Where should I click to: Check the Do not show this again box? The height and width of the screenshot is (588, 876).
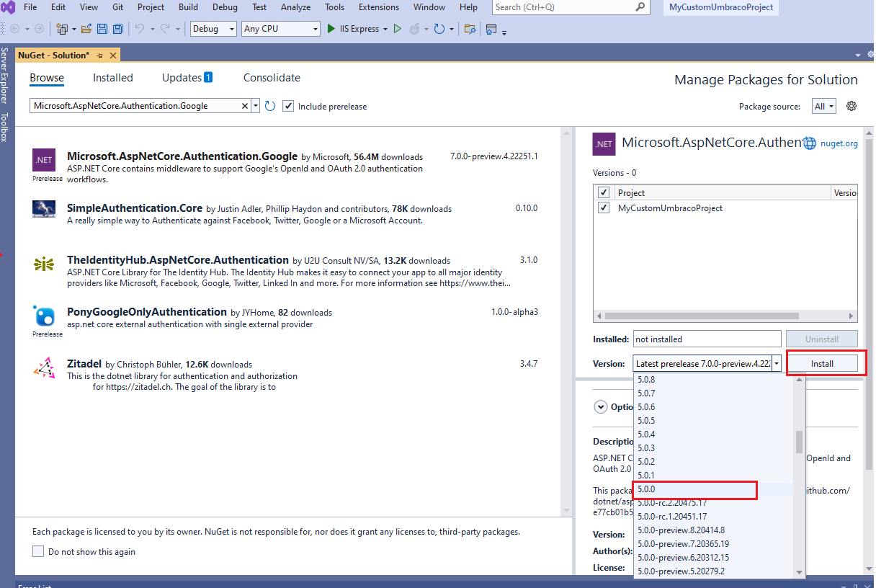38,551
